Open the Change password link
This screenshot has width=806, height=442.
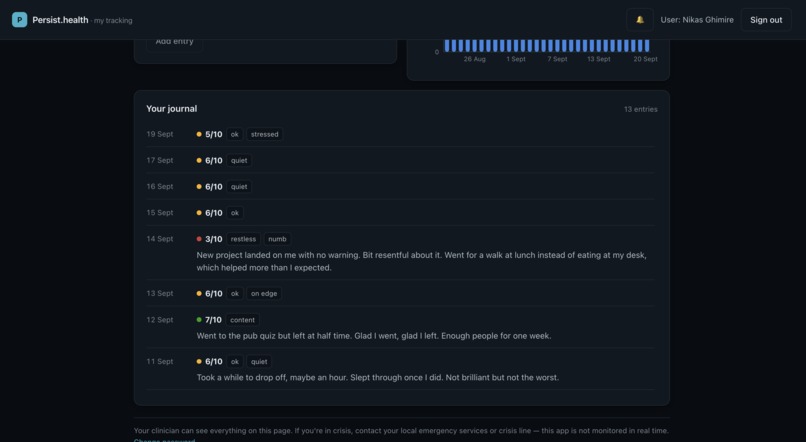tap(164, 440)
